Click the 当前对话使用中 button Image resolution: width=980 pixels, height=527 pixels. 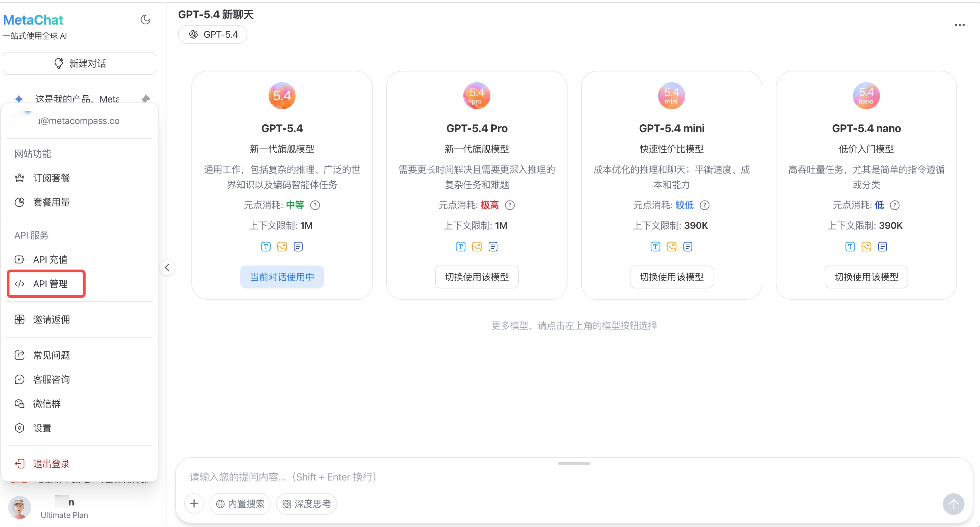[x=282, y=277]
